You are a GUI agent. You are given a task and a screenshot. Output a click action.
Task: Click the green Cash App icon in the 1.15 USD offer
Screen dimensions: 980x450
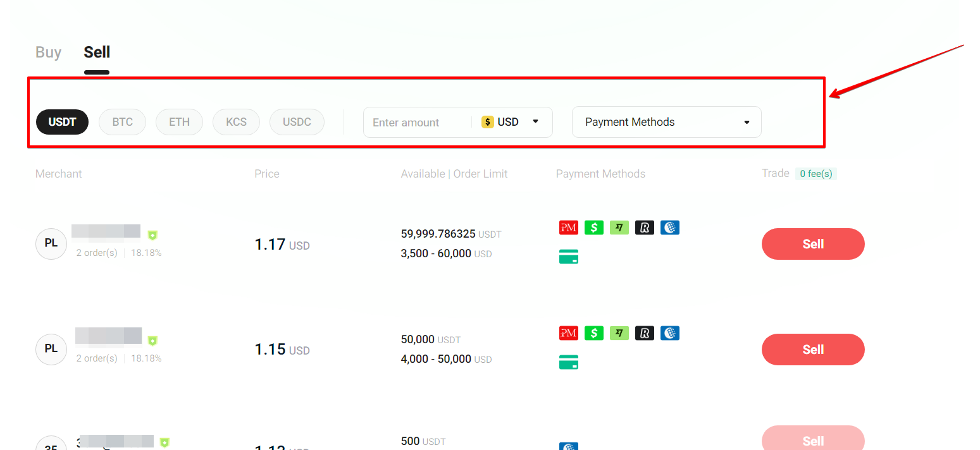point(594,333)
